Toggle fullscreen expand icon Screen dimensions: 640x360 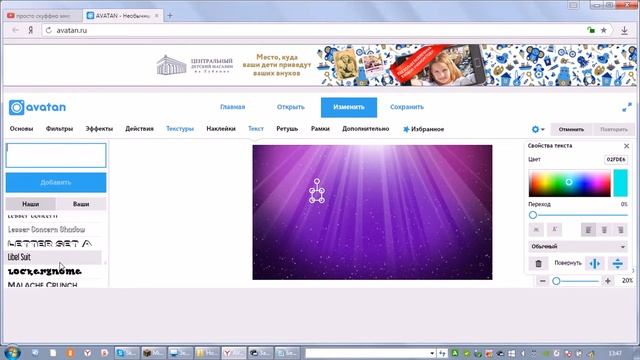tap(627, 107)
